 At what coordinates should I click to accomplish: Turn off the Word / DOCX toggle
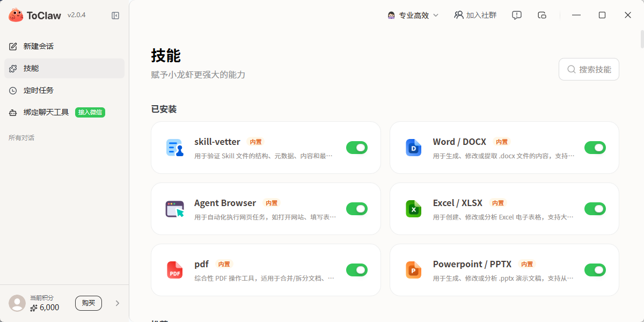[595, 148]
